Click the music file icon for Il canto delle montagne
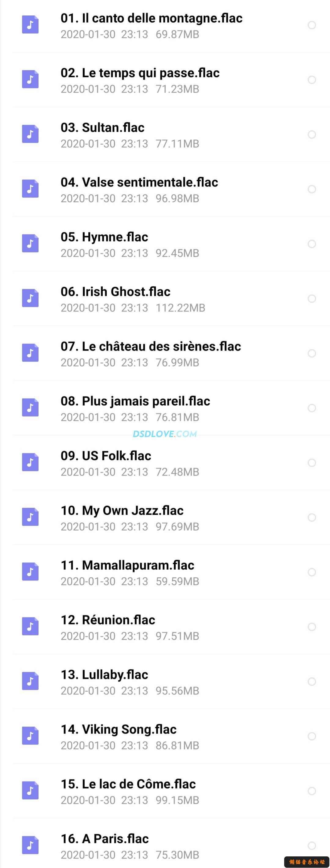 [x=30, y=24]
